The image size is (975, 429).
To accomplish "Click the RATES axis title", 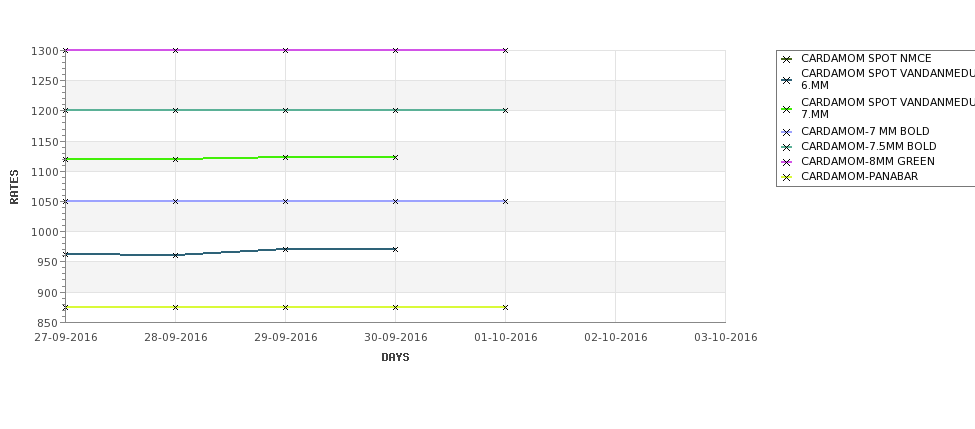I will 14,187.
